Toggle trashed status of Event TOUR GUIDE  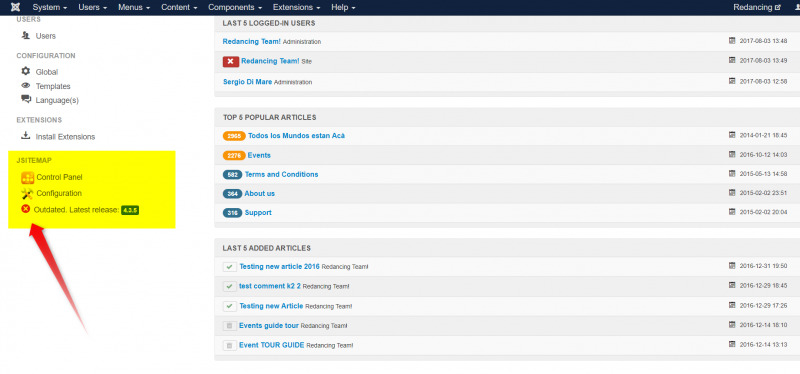click(230, 345)
